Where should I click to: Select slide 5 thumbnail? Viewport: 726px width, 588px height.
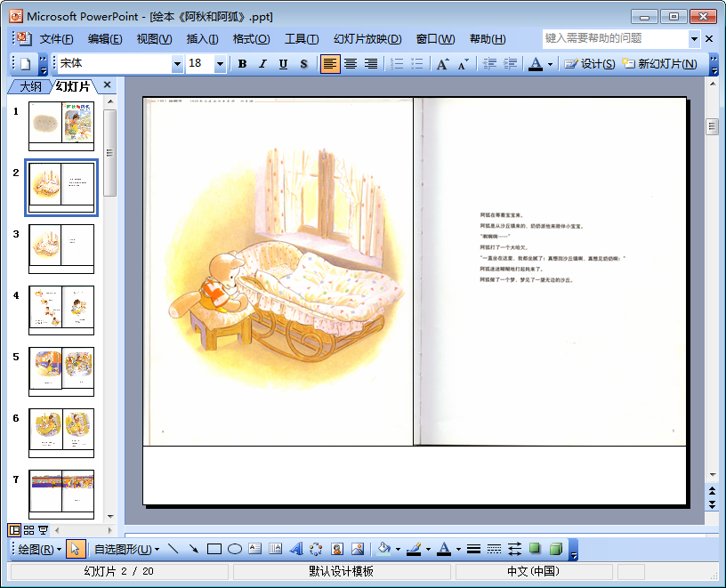(x=61, y=372)
